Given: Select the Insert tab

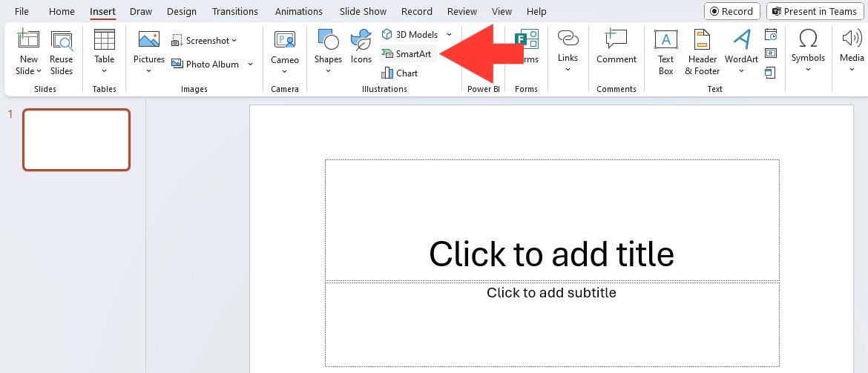Looking at the screenshot, I should [103, 11].
